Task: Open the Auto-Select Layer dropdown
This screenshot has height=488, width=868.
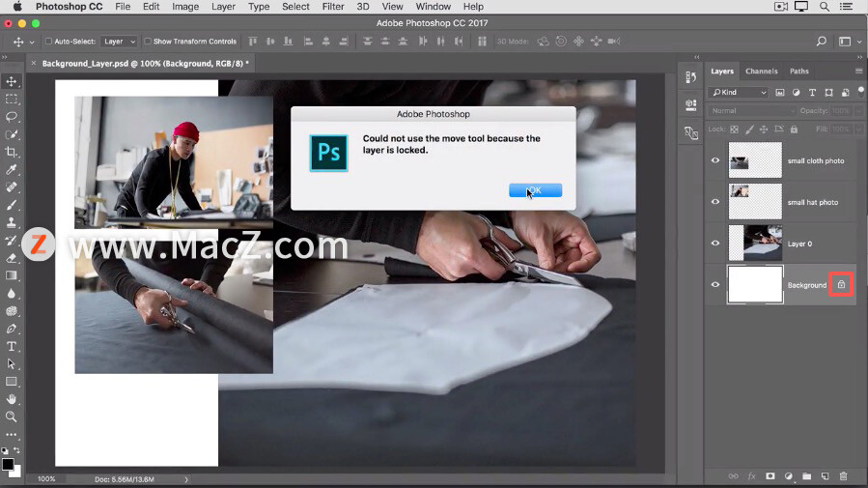Action: (119, 42)
